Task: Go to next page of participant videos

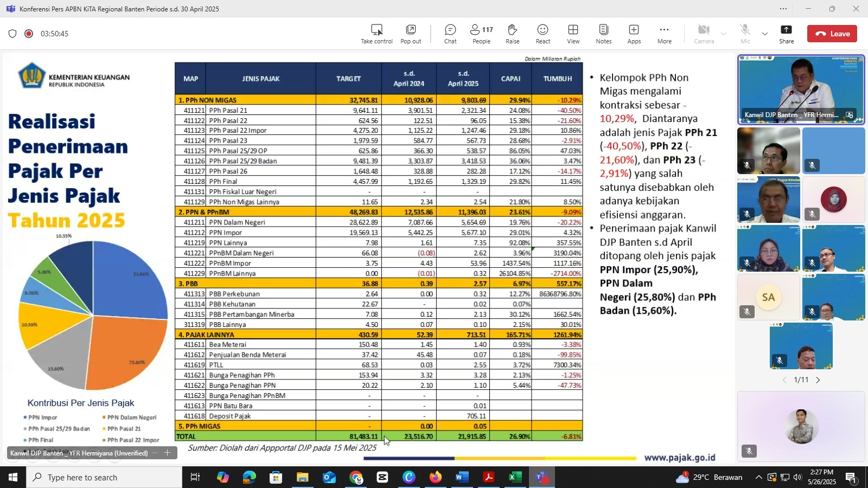Action: click(818, 380)
